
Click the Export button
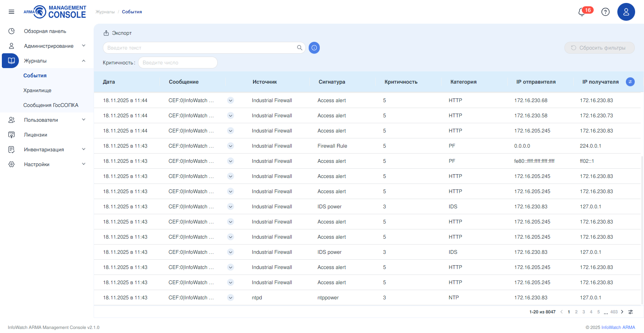point(117,33)
